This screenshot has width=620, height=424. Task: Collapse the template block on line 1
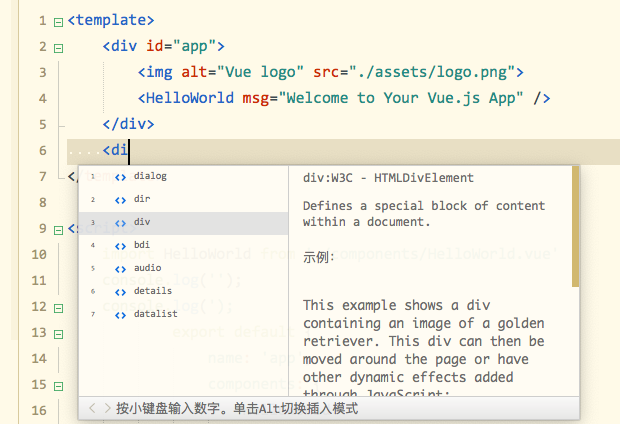[x=58, y=21]
